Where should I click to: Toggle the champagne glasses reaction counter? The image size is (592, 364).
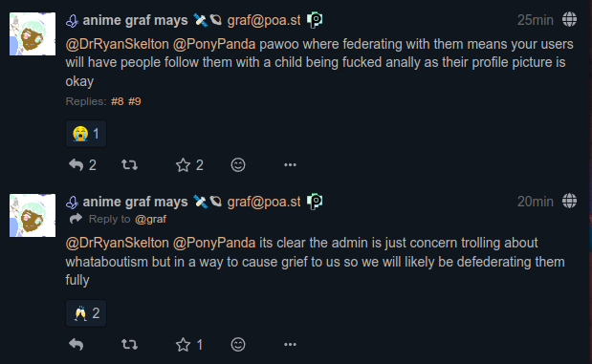(x=86, y=313)
